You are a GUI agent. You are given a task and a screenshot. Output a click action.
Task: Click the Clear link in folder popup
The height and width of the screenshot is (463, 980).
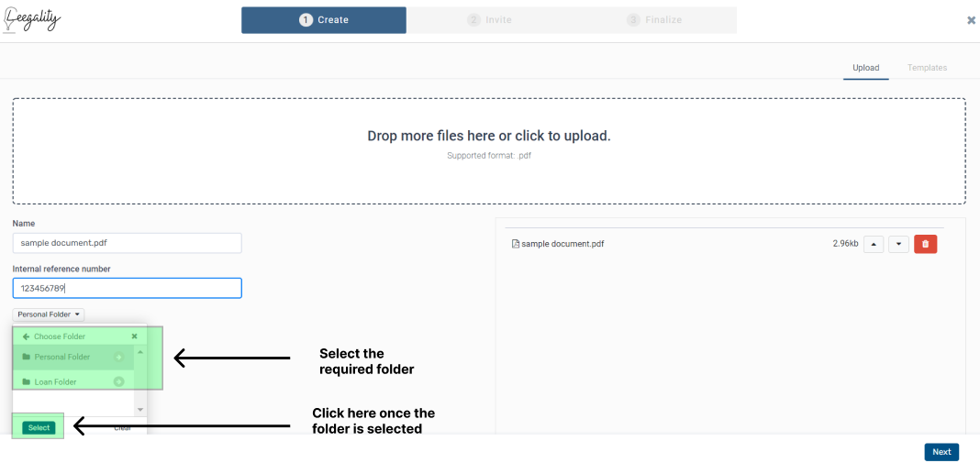coord(123,429)
